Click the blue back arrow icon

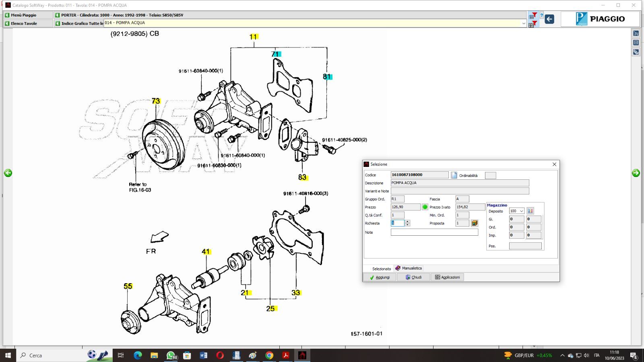pyautogui.click(x=549, y=19)
